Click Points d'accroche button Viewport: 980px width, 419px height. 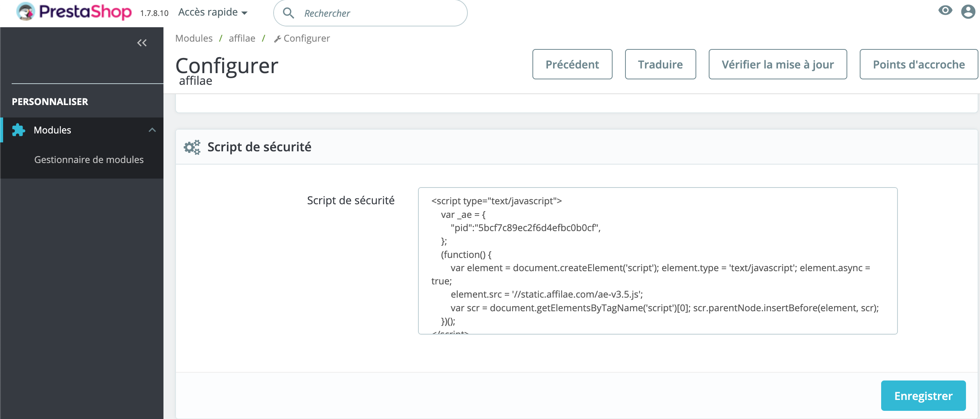[x=919, y=64]
